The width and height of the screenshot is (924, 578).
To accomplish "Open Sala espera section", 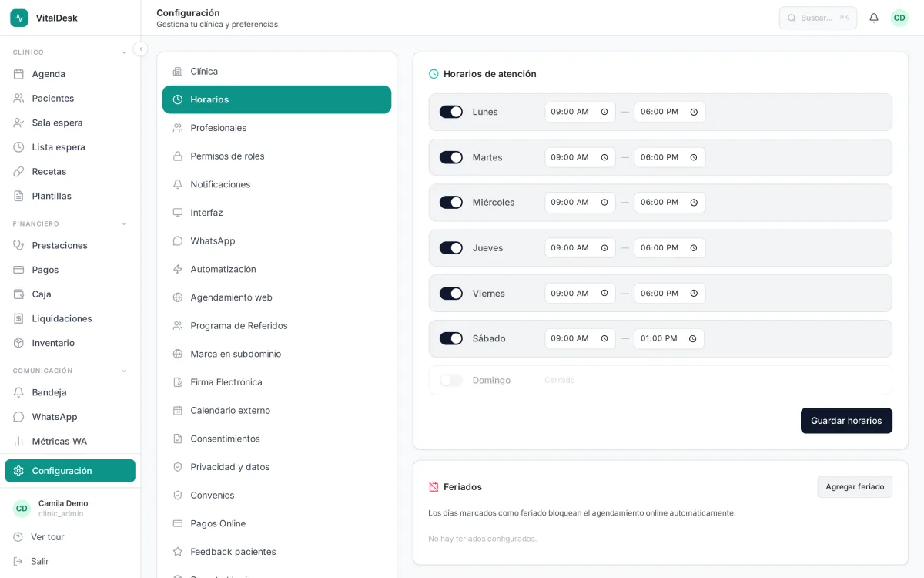I will coord(70,123).
